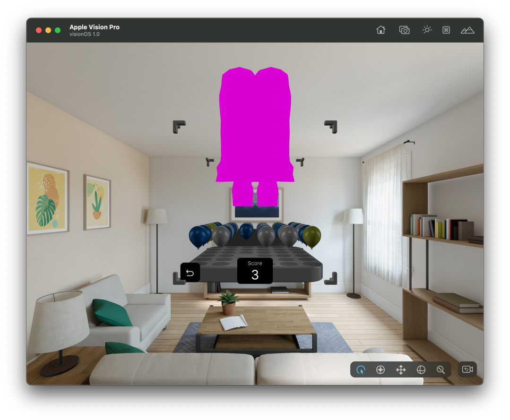
Task: Zoom the window with green button
Action: 58,30
